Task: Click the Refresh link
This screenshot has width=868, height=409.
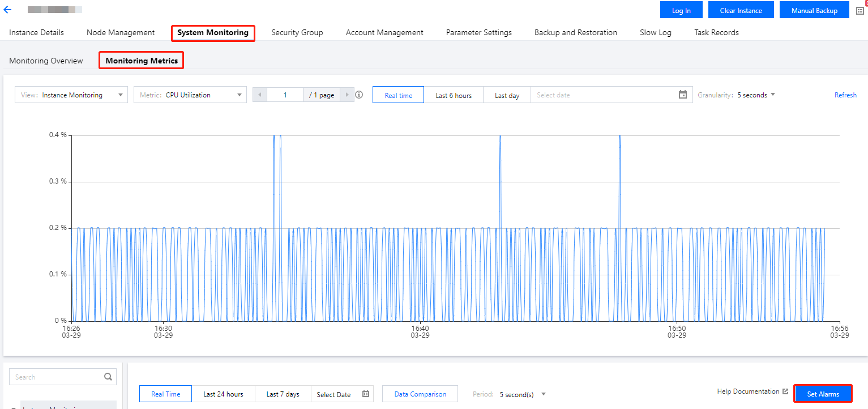Action: click(845, 95)
